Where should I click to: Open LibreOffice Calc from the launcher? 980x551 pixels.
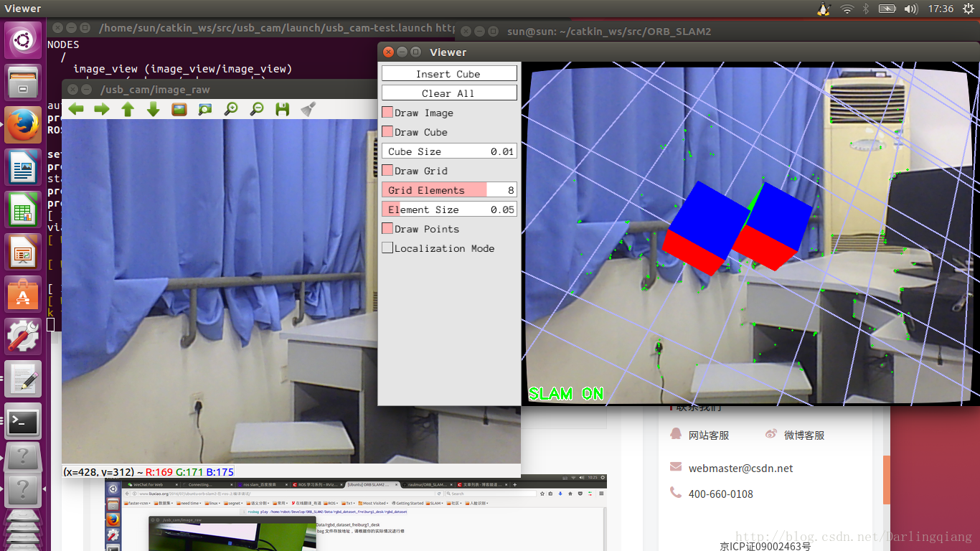[x=23, y=210]
